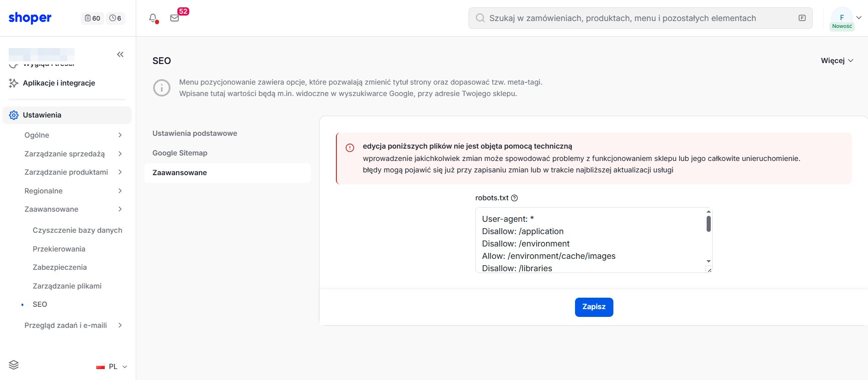Open the Więcej dropdown
The width and height of the screenshot is (868, 380).
(x=837, y=61)
